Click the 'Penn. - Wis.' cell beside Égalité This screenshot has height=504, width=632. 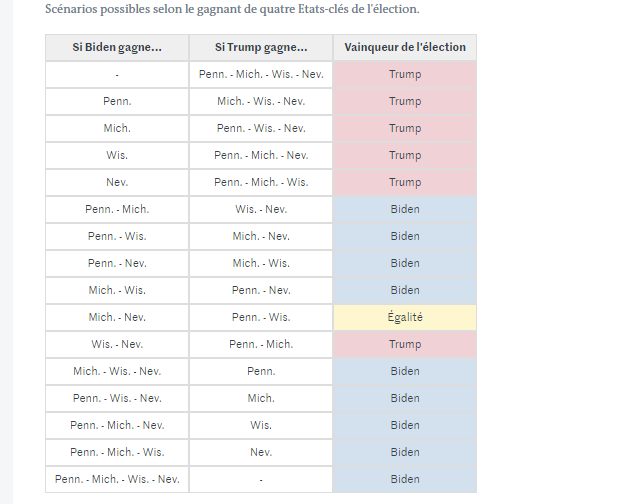click(261, 317)
